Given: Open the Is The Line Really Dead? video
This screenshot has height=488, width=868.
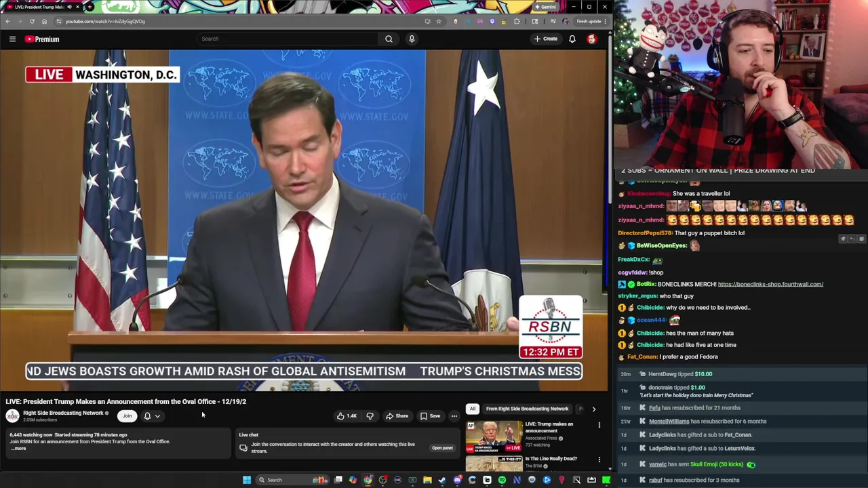Looking at the screenshot, I should point(551,459).
